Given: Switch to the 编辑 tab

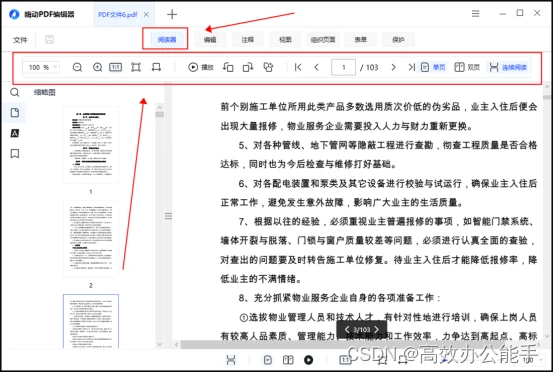Looking at the screenshot, I should tap(210, 40).
